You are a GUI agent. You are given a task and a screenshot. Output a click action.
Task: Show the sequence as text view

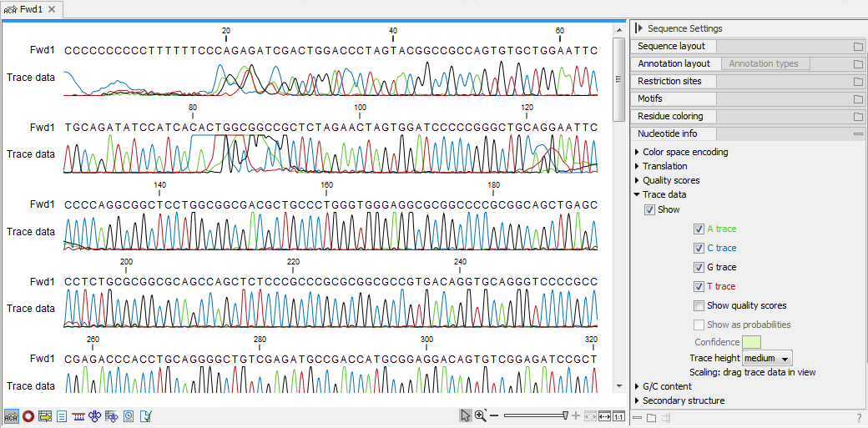click(x=62, y=415)
